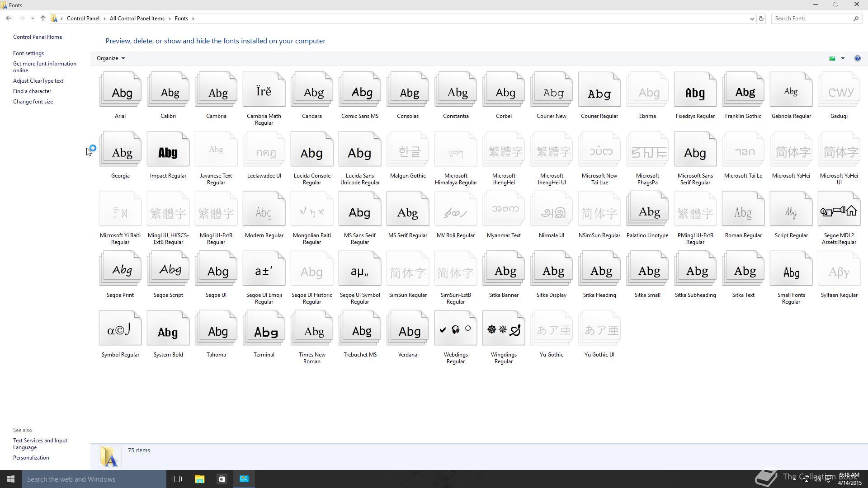Navigate to Control Panel breadcrumb
The height and width of the screenshot is (488, 868).
point(83,19)
